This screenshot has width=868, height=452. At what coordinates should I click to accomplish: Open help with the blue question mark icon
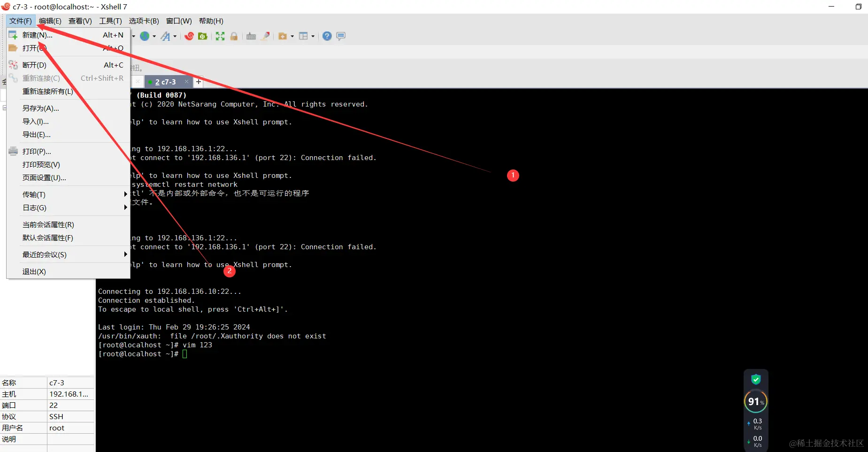pyautogui.click(x=327, y=36)
